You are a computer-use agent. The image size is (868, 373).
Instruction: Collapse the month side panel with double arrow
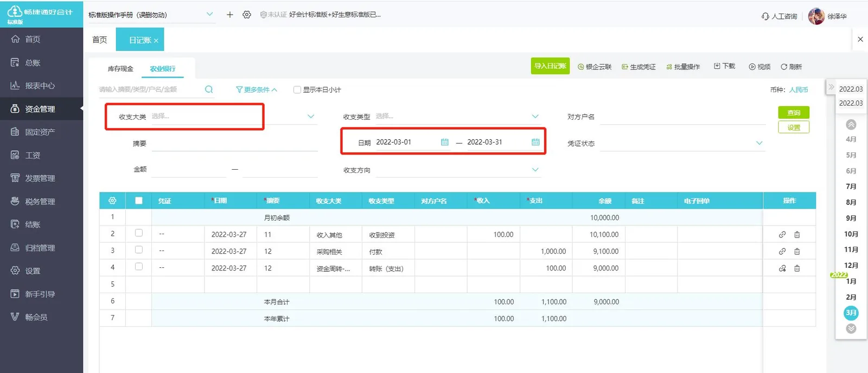click(831, 87)
